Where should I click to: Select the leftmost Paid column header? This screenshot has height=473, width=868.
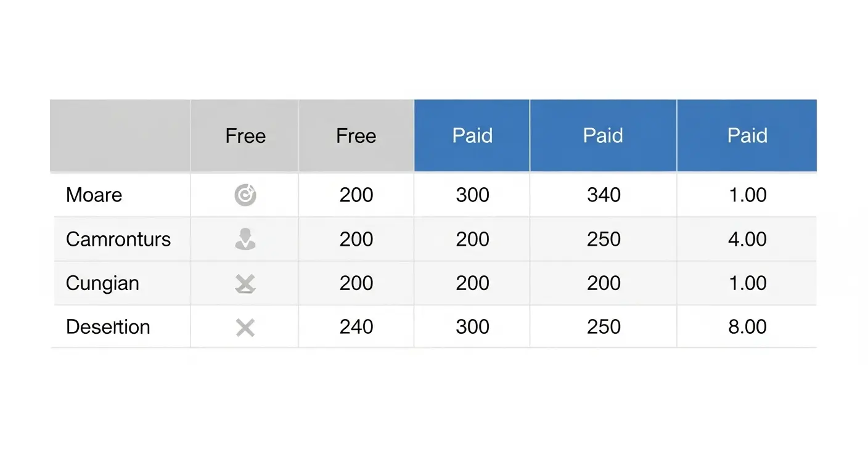pos(472,135)
